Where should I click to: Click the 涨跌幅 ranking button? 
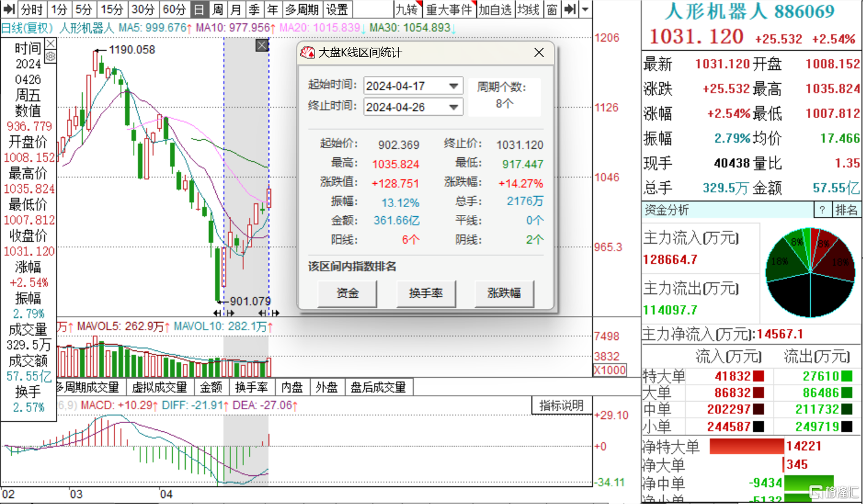(x=504, y=293)
